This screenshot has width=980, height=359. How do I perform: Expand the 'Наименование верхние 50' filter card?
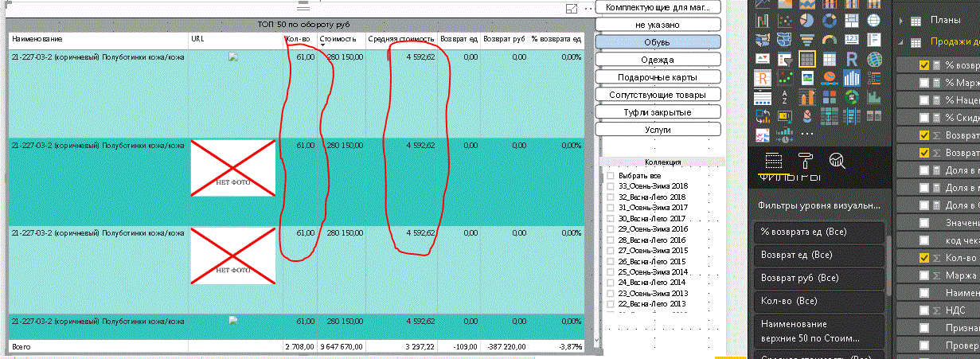point(818,332)
